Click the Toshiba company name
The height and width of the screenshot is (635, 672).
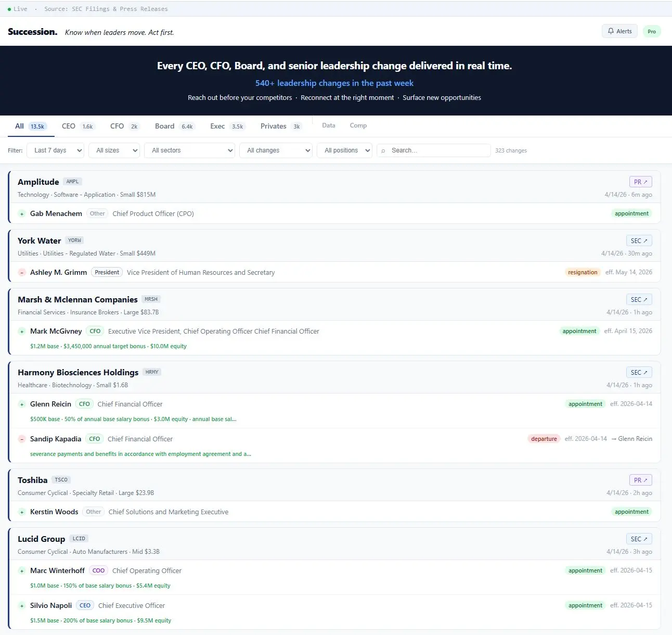pyautogui.click(x=33, y=480)
